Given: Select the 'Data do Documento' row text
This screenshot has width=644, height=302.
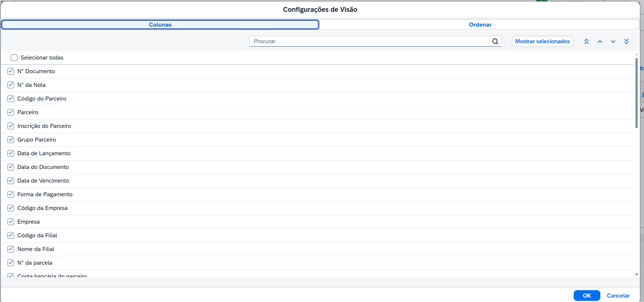Looking at the screenshot, I should pos(43,167).
